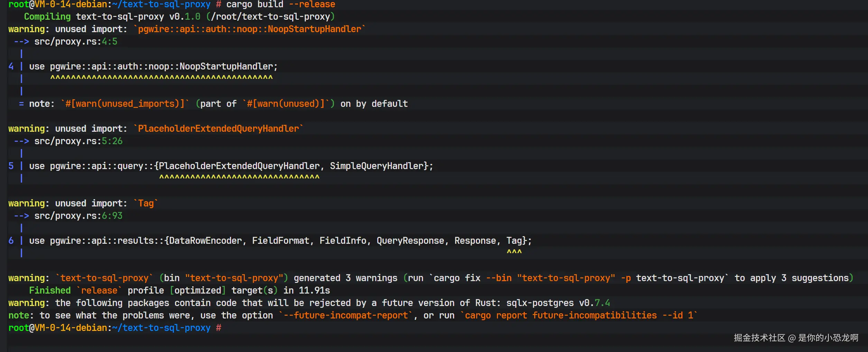Screen dimensions: 868x352
Task: Click the PlaceholderExtendedQueryHandler warning name
Action: 218,129
